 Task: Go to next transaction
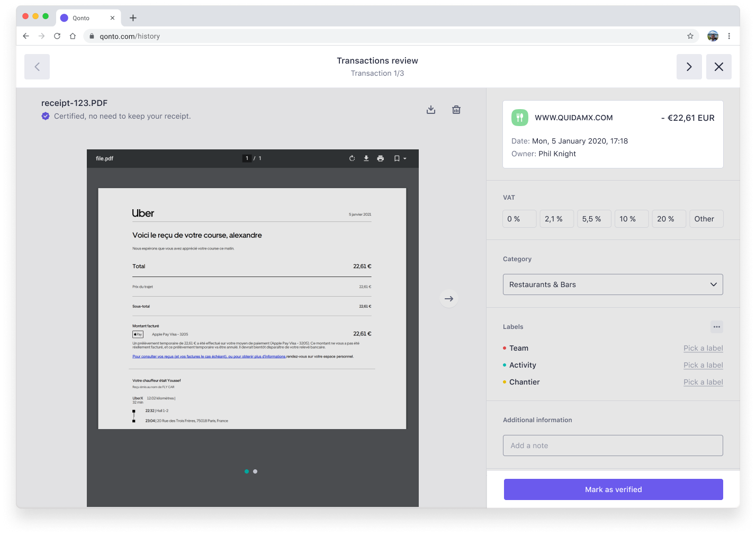(x=689, y=67)
